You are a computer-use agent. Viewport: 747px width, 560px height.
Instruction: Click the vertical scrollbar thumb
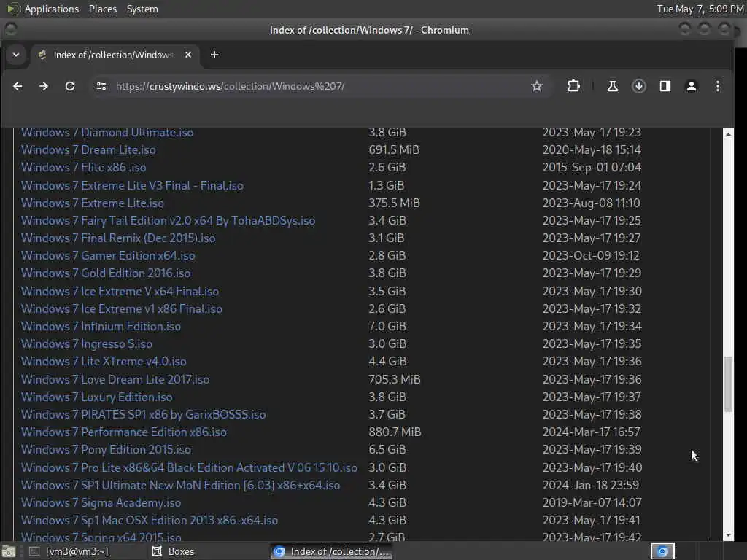[728, 384]
